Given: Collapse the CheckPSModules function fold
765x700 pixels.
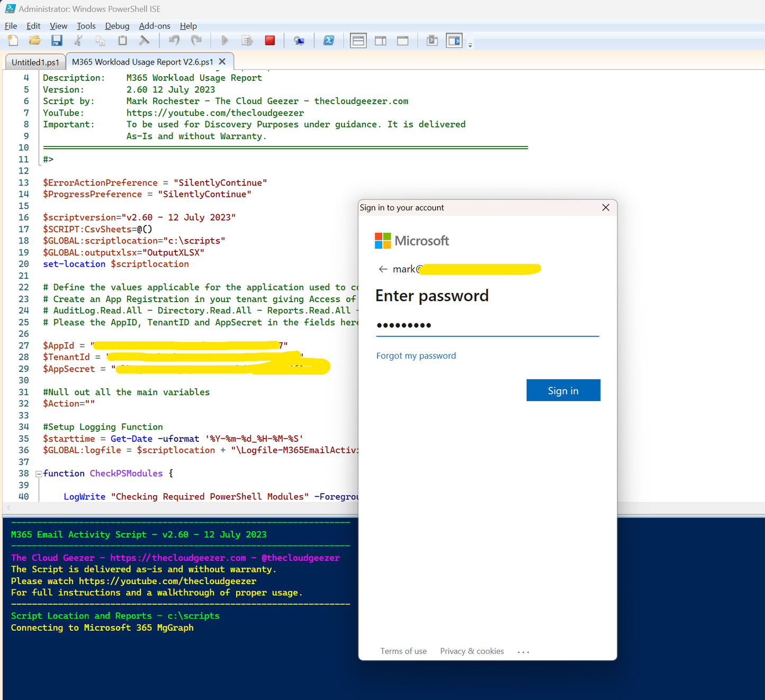Looking at the screenshot, I should coord(39,474).
